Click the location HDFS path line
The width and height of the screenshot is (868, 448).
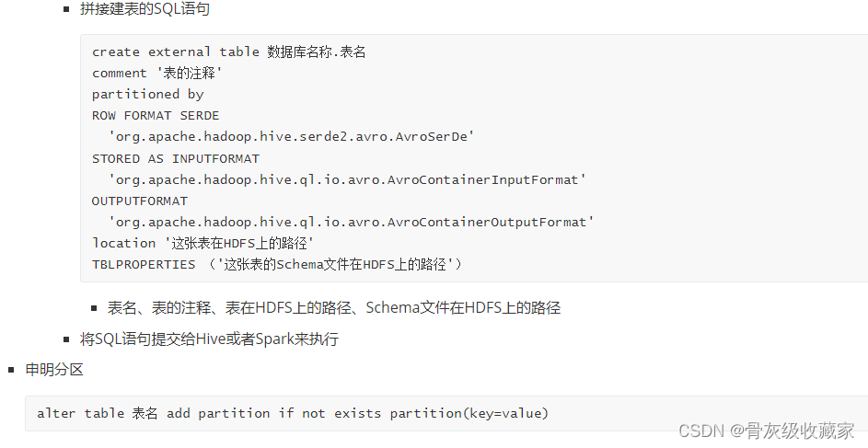(203, 244)
